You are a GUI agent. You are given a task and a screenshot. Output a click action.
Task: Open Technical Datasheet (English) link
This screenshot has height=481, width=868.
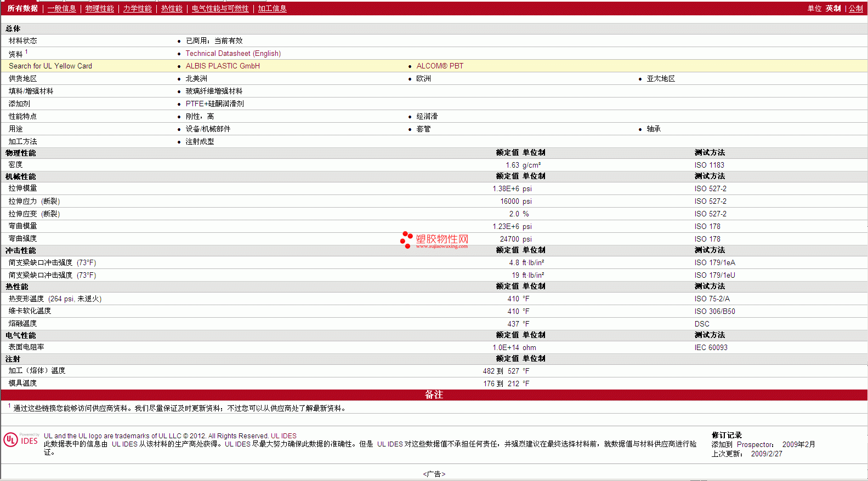(233, 54)
